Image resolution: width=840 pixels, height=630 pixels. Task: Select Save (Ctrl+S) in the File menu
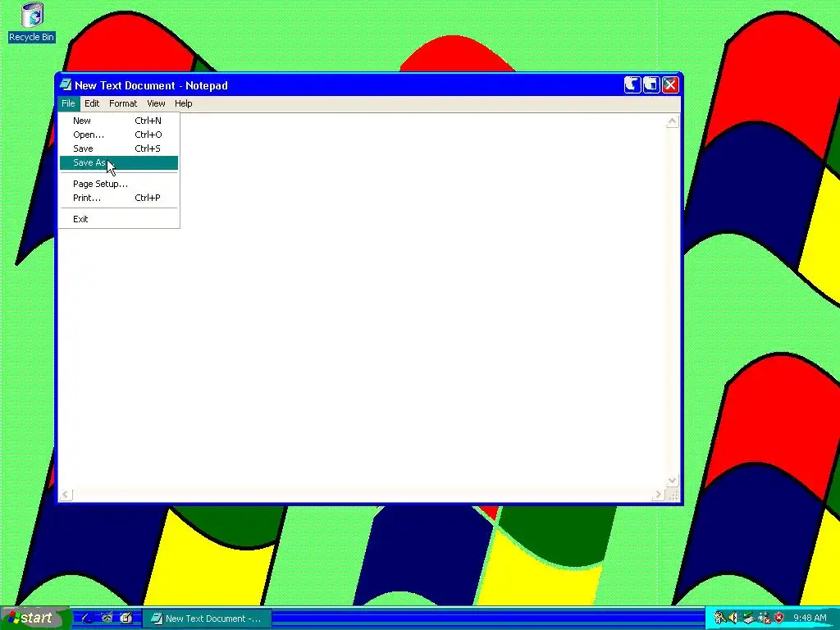(x=119, y=148)
